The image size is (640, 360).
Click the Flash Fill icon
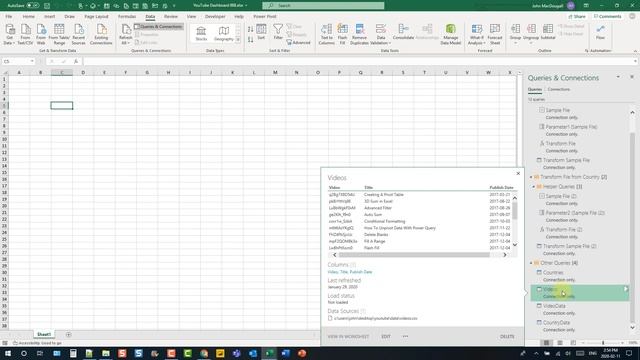click(342, 34)
